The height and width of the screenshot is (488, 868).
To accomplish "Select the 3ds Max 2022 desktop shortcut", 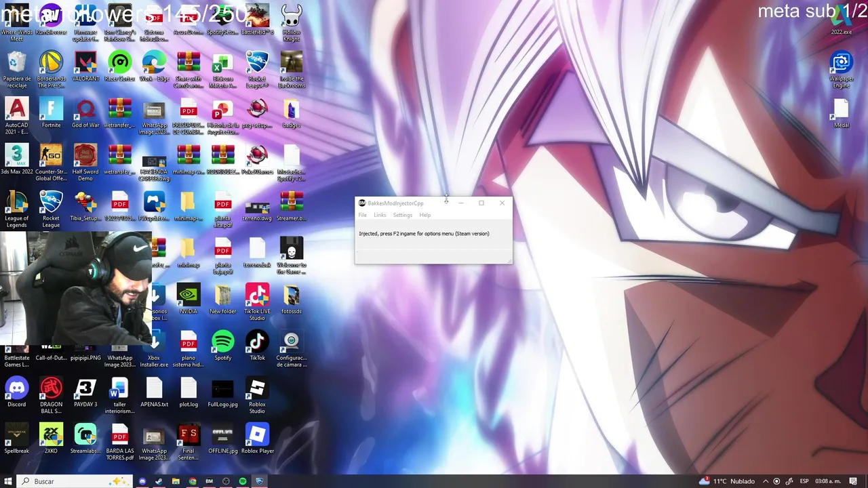I will (x=17, y=159).
